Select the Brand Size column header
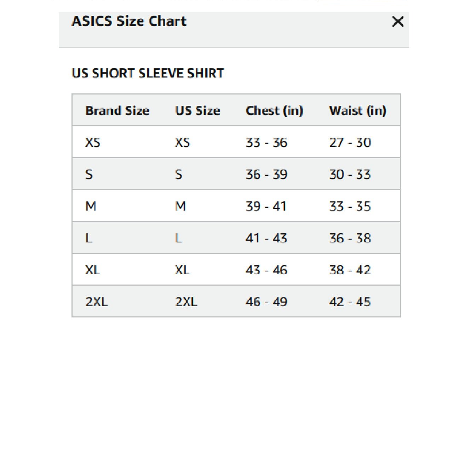The image size is (453, 476). 117,110
